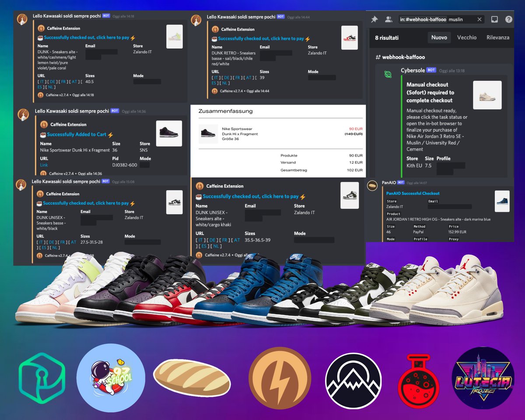Image resolution: width=525 pixels, height=420 pixels.
Task: Click the black mountain circle logo
Action: tap(354, 381)
